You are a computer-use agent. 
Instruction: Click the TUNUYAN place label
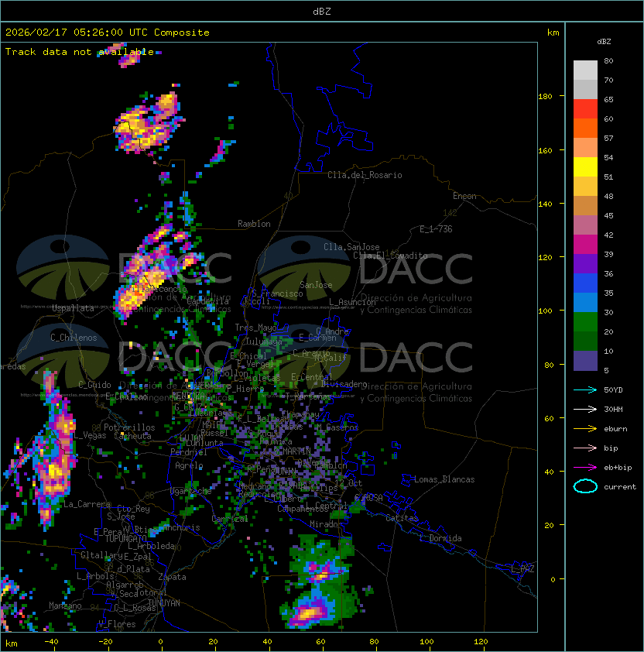pos(164,603)
